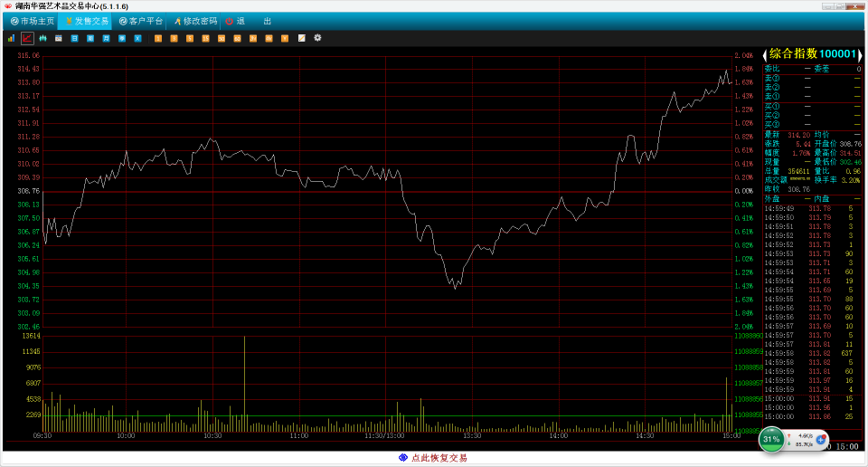Viewport: 868px width, 467px height.
Task: Click the tallest volume spike bar after 10:30
Action: (244, 384)
